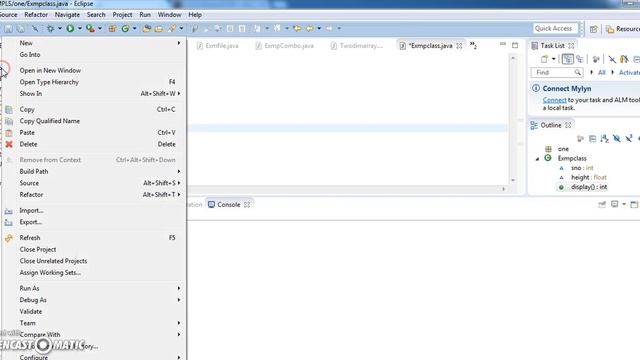The height and width of the screenshot is (360, 640).
Task: Switch to the ExmpCombo.java editor tab
Action: pyautogui.click(x=285, y=46)
